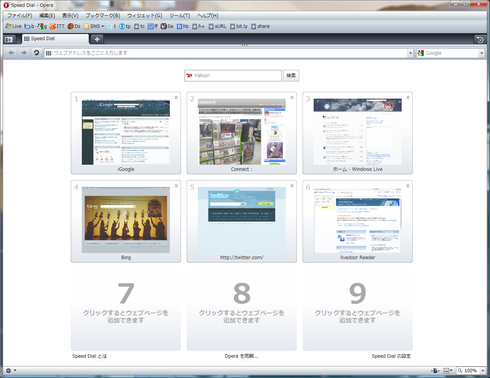The width and height of the screenshot is (490, 378).
Task: Expand the address bar history dropdown
Action: (410, 53)
